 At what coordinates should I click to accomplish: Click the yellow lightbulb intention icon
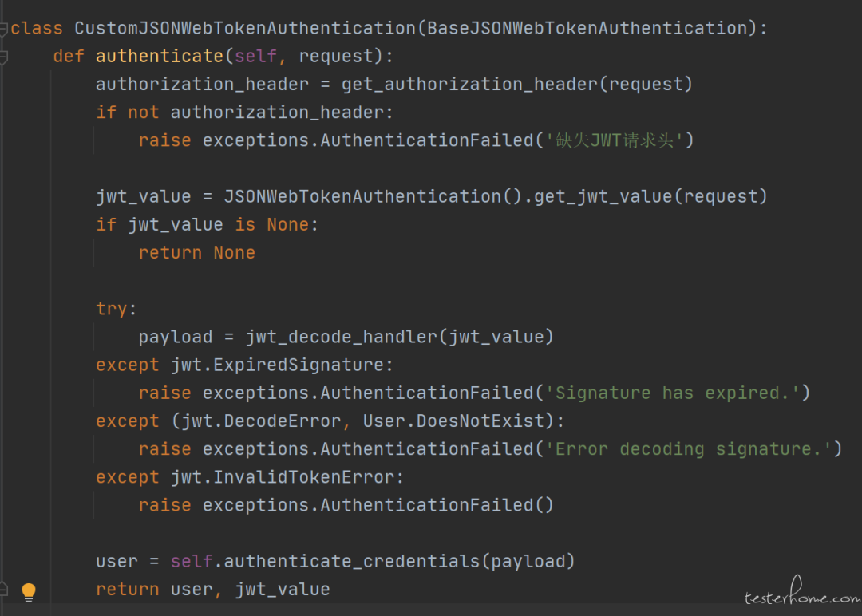(x=29, y=592)
